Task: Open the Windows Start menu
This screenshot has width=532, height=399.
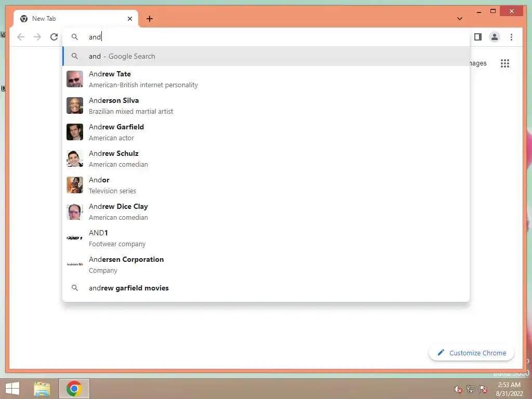Action: click(12, 389)
